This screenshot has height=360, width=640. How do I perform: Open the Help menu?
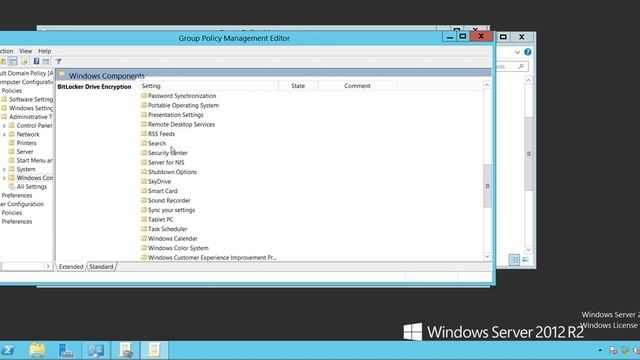coord(44,51)
